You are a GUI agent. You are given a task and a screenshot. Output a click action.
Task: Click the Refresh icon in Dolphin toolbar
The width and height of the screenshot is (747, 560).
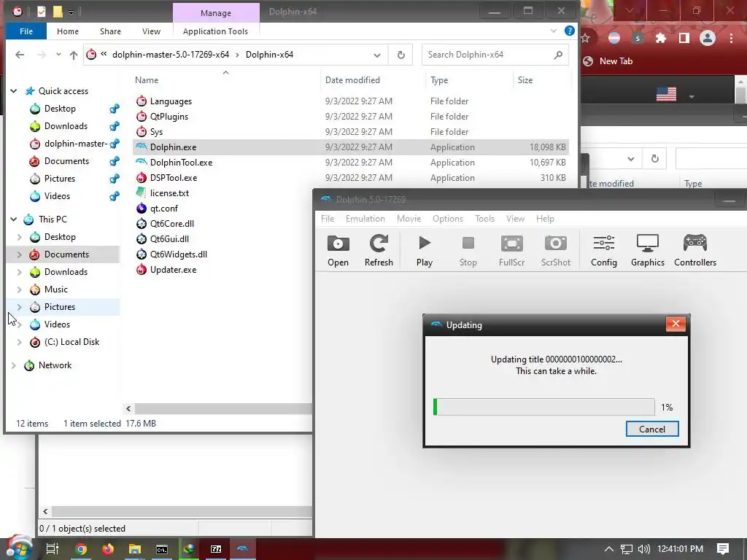pos(379,251)
